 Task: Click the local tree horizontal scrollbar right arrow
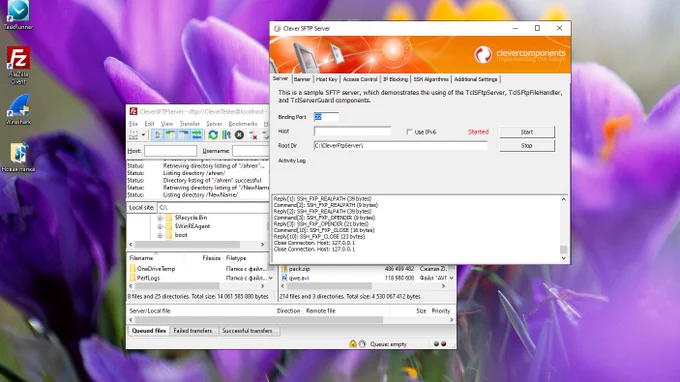click(262, 245)
